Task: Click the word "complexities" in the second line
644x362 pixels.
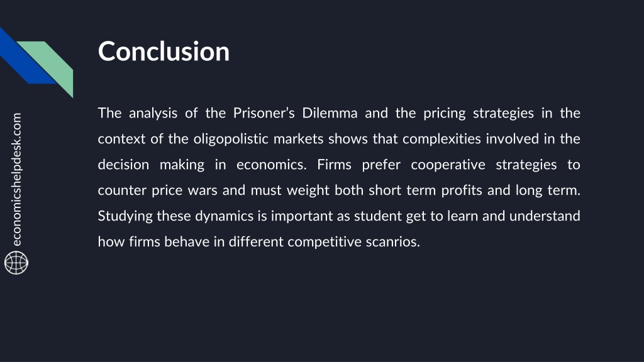Action: click(x=441, y=139)
